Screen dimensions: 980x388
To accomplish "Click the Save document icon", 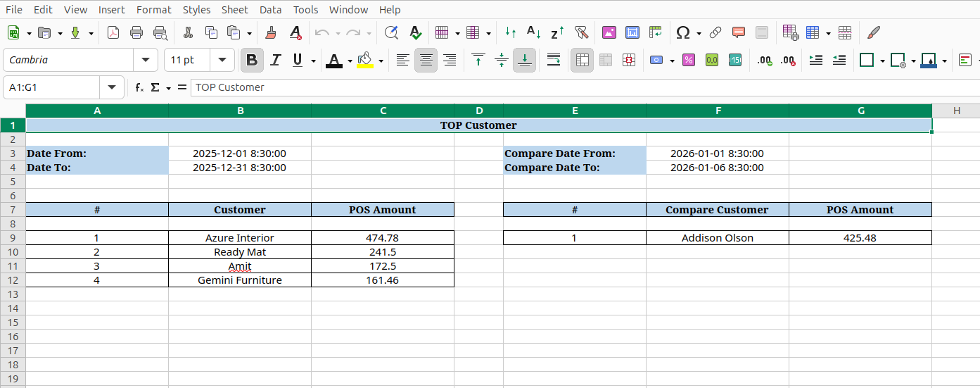I will (75, 32).
